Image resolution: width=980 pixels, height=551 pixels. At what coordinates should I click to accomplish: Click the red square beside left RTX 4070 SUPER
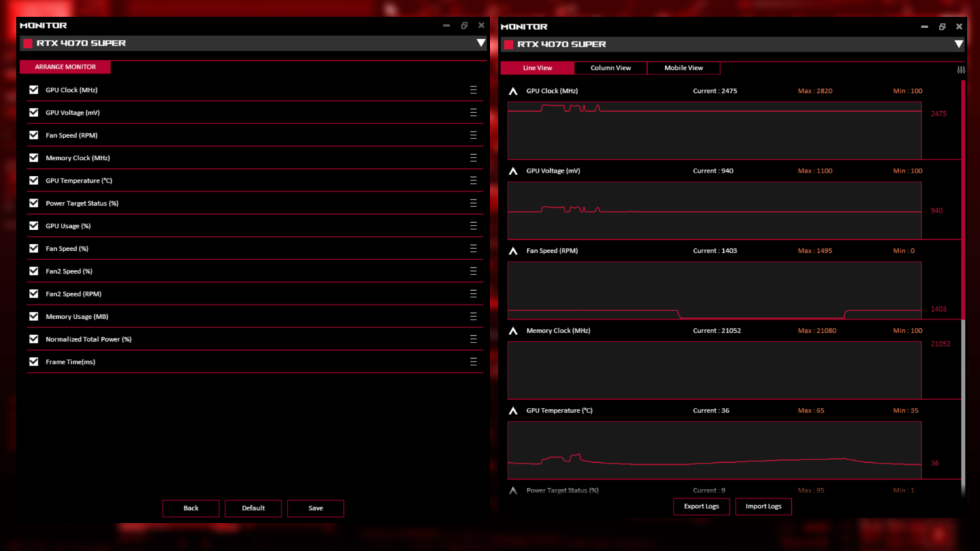coord(27,44)
